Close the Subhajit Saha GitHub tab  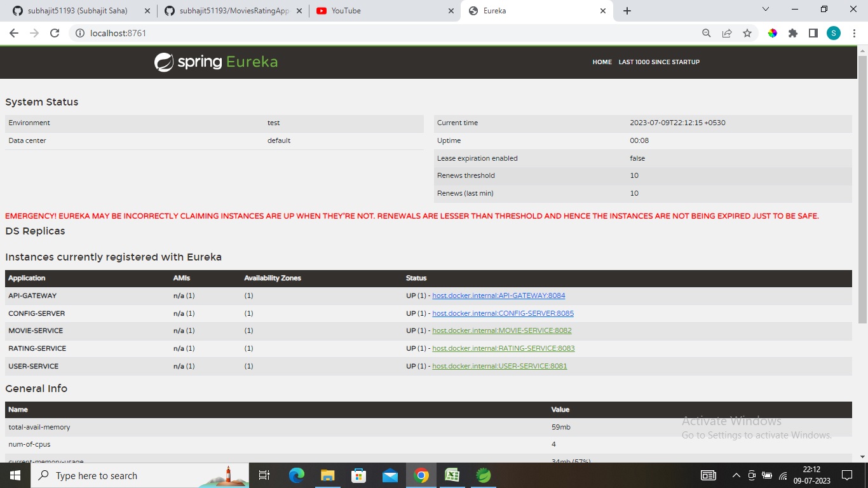click(147, 11)
